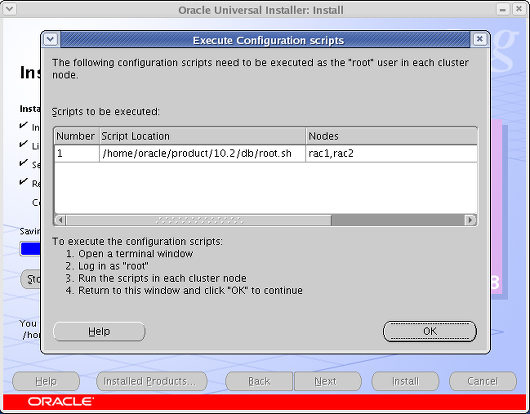This screenshot has height=414, width=530.
Task: Click the Execute Configuration scripts title bar
Action: tap(265, 40)
